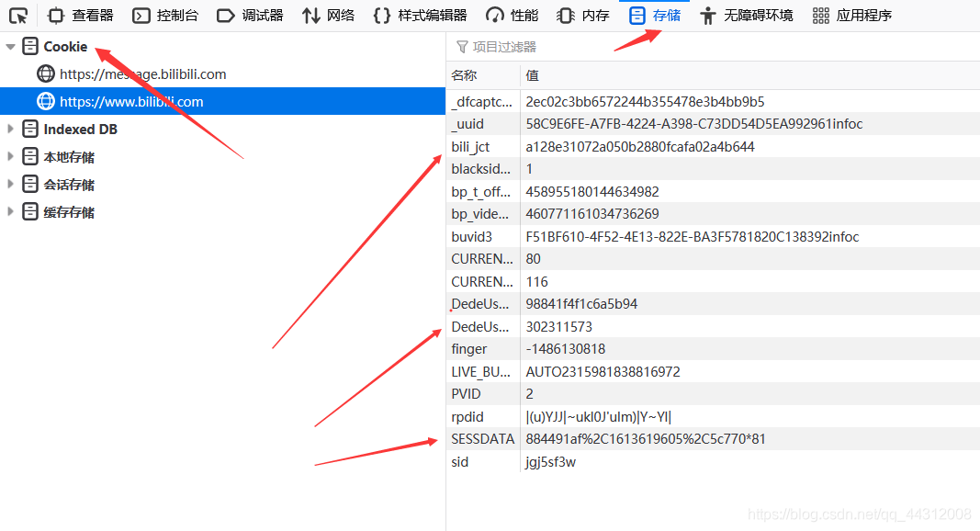Screen dimensions: 980x531
Task: Click the Cookie storage icon
Action: click(x=30, y=46)
